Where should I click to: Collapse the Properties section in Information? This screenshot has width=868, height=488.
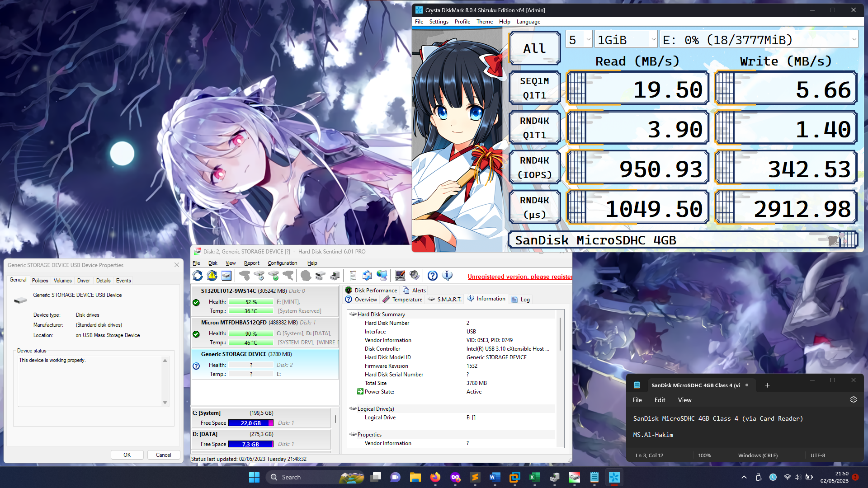[x=353, y=435]
